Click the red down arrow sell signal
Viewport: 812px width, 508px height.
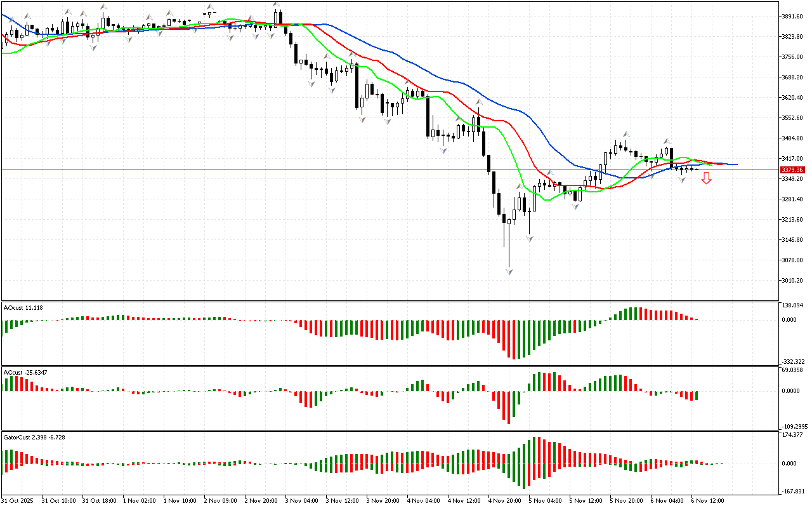coord(706,180)
